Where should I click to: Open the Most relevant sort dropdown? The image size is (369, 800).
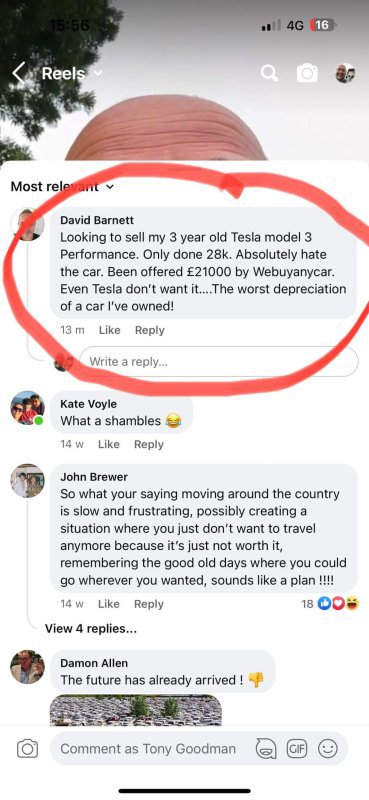point(62,186)
